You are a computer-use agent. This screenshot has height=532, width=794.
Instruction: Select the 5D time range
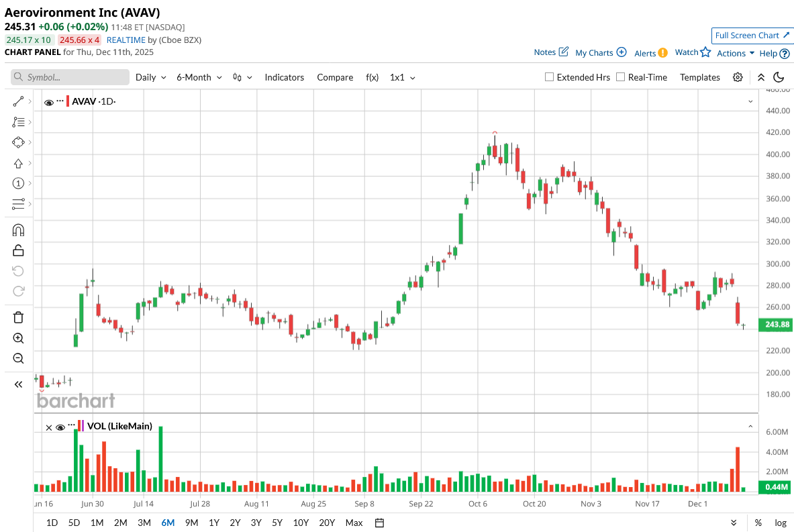74,523
